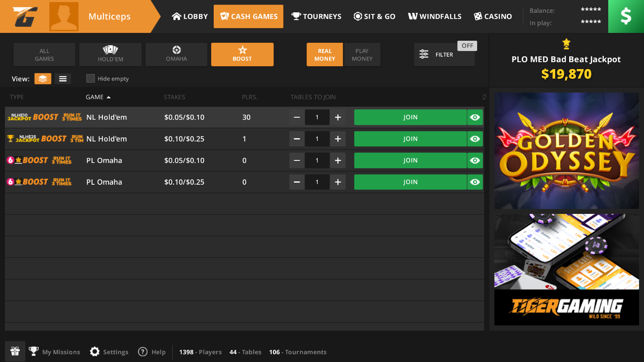644x362 pixels.
Task: Enable the Hide empty checkbox
Action: click(90, 79)
